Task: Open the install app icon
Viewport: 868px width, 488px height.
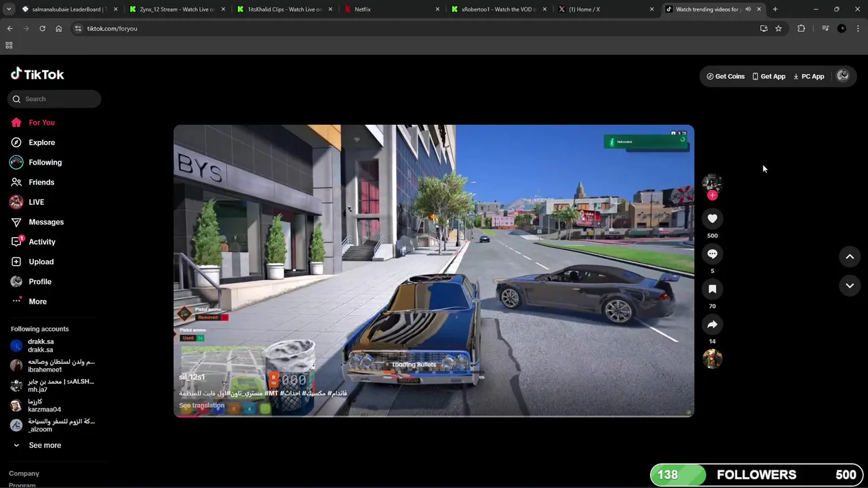Action: [764, 28]
